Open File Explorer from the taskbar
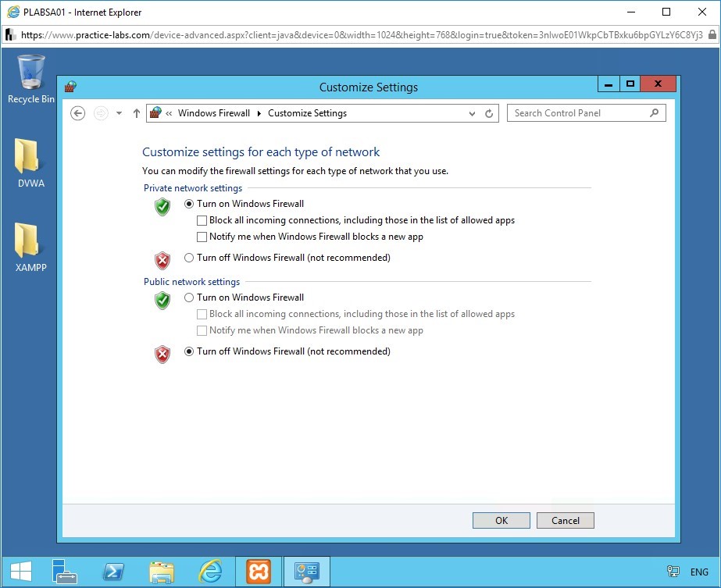The width and height of the screenshot is (721, 588). (162, 572)
